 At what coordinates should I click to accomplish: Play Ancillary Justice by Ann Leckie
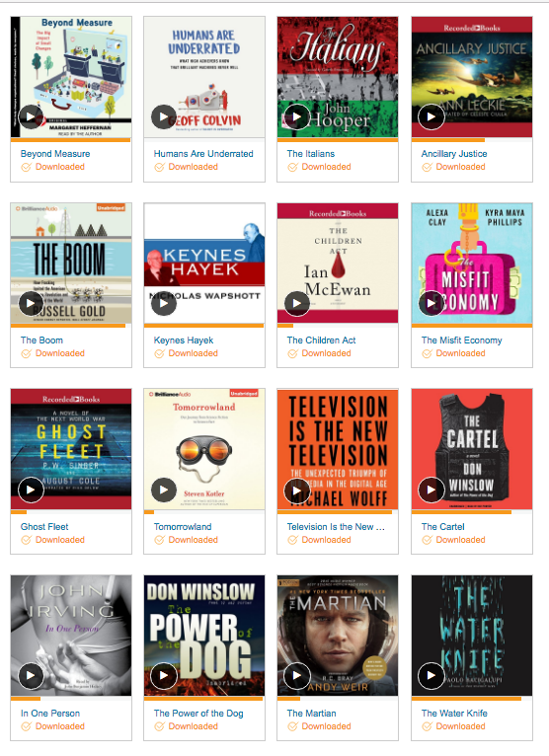click(431, 116)
